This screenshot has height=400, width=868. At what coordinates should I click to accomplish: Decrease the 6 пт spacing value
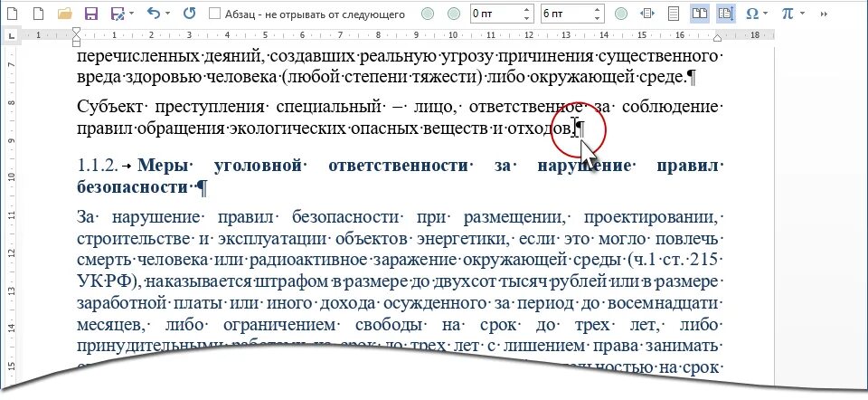click(x=597, y=18)
